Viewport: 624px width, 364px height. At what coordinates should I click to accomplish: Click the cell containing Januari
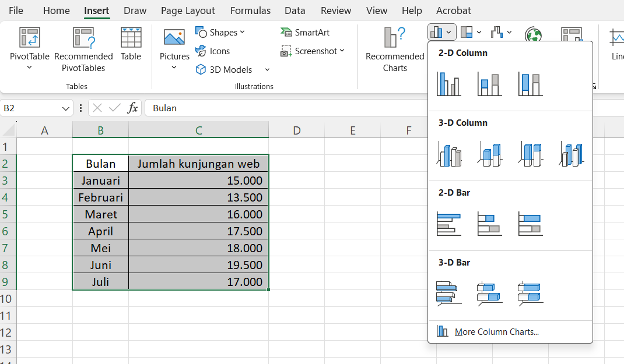[x=101, y=181]
